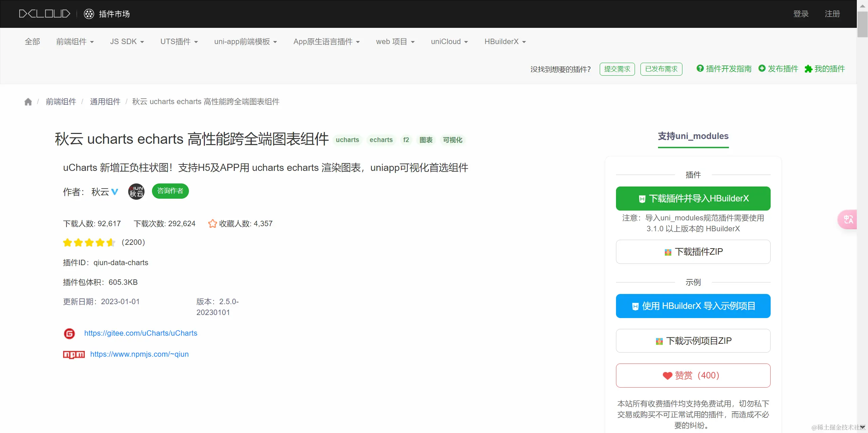
Task: Click the f2 tag
Action: click(406, 140)
